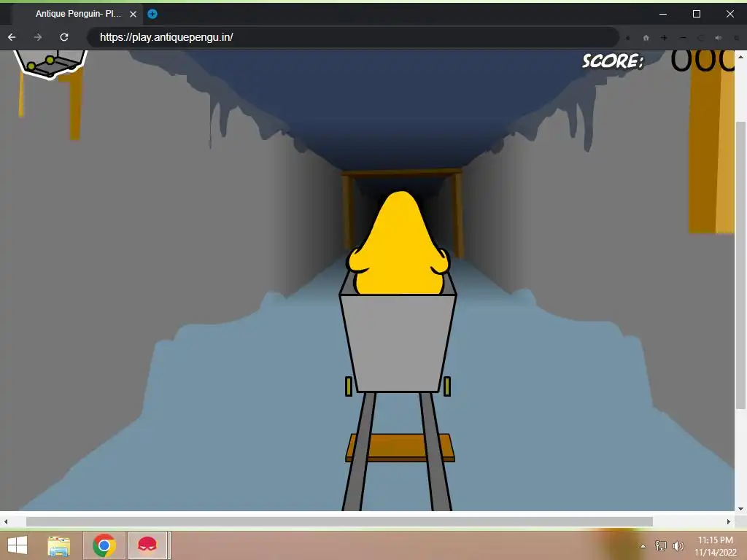Click the yellow penguin in the cart
Screen dimensions: 747x560
pyautogui.click(x=399, y=244)
